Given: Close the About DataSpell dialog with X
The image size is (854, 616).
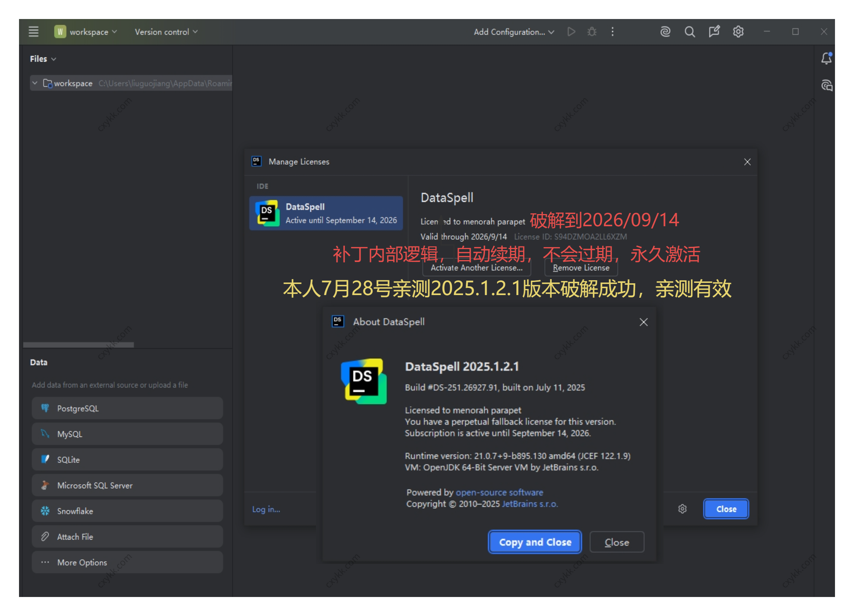Looking at the screenshot, I should (x=643, y=322).
